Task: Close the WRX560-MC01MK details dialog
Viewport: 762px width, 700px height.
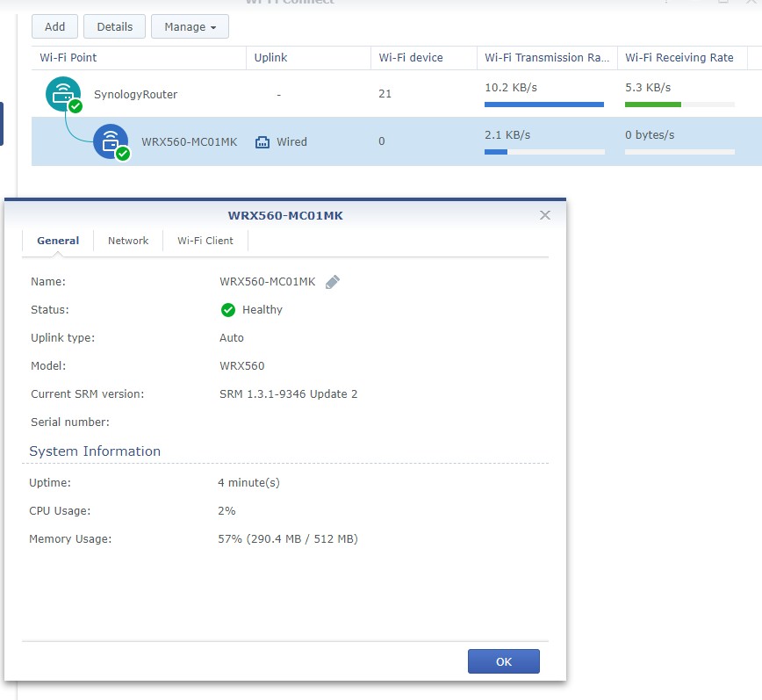Action: (545, 215)
